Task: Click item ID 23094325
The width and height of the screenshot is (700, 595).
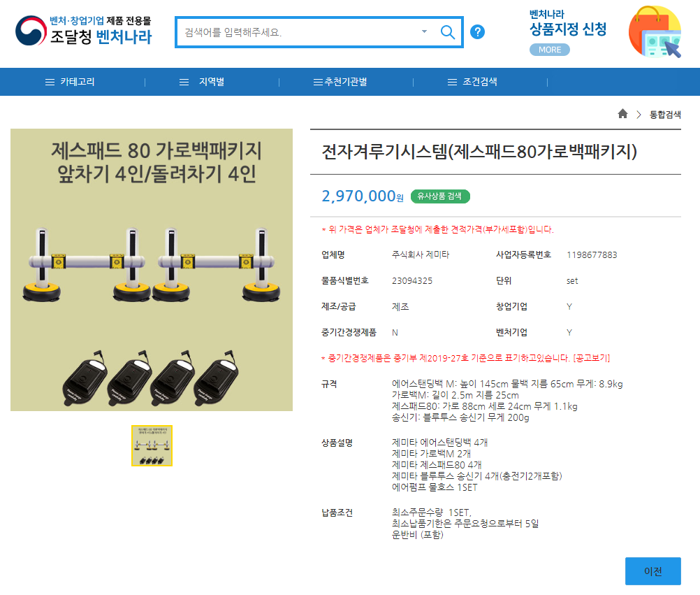Action: click(412, 281)
